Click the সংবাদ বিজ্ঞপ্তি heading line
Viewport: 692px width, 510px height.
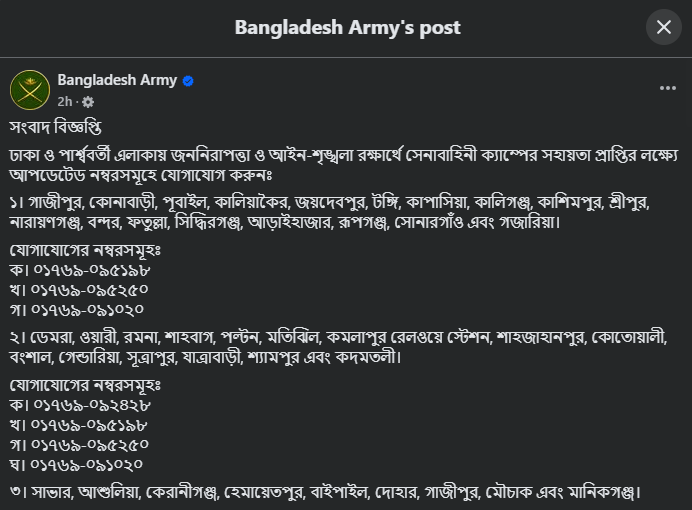[56, 128]
